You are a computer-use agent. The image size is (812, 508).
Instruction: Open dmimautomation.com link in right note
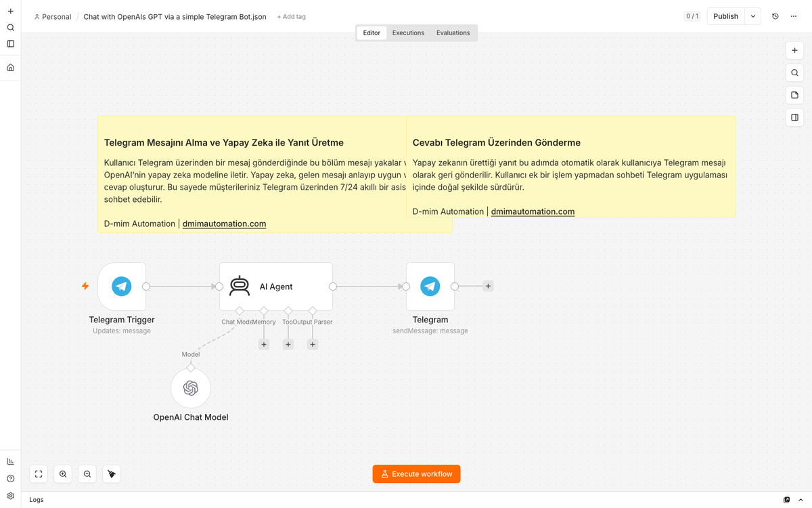[x=533, y=211]
